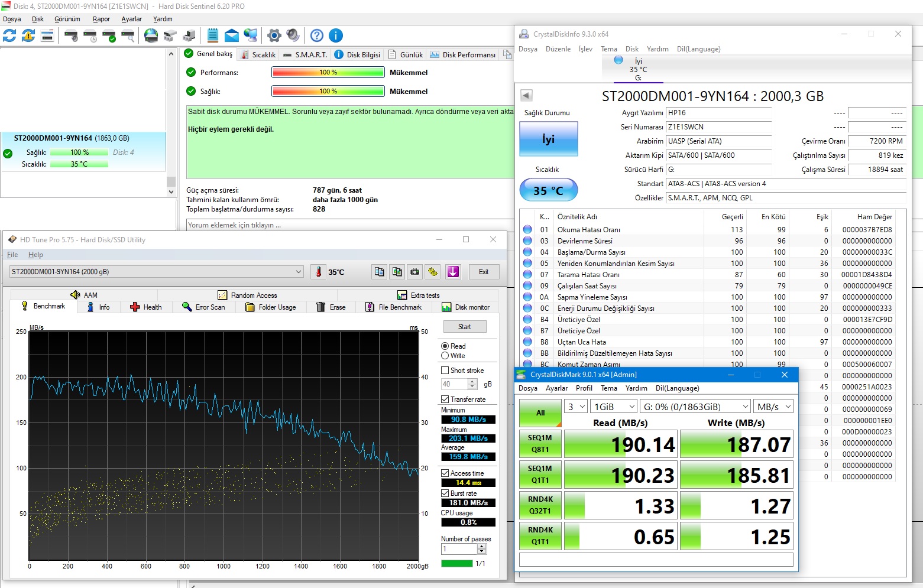Select the Read radio button

pyautogui.click(x=445, y=346)
